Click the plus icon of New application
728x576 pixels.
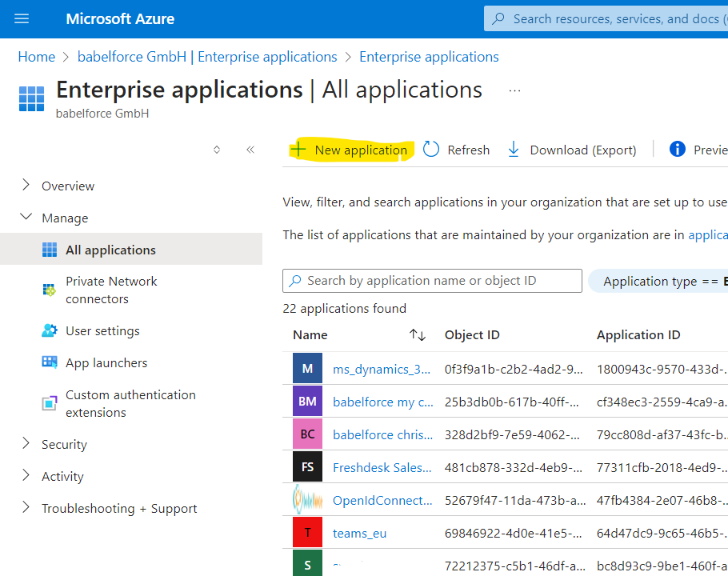(x=298, y=150)
